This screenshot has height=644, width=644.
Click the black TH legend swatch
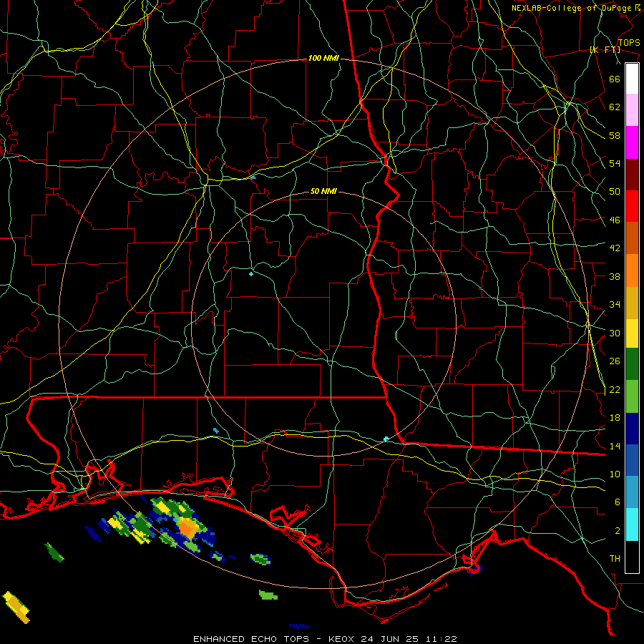[x=632, y=557]
